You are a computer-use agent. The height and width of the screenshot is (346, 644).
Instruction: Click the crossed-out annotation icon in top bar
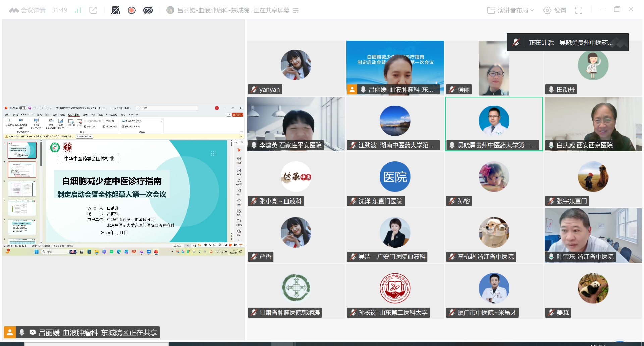click(x=116, y=10)
